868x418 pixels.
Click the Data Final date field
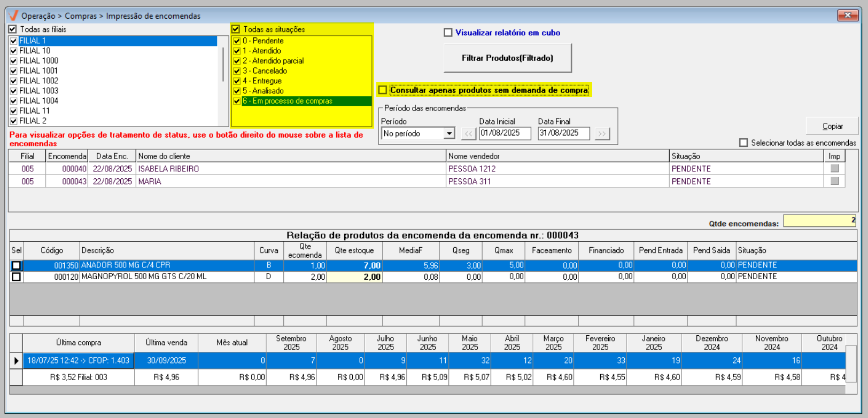coord(563,133)
